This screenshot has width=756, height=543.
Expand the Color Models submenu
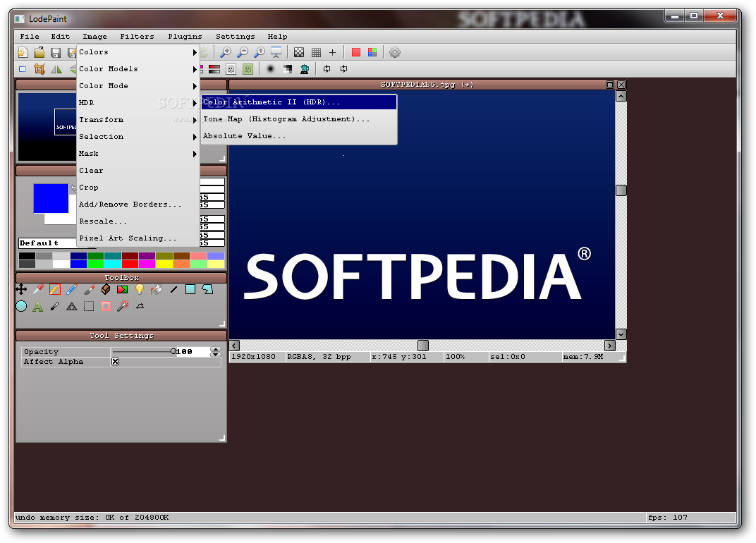[138, 69]
